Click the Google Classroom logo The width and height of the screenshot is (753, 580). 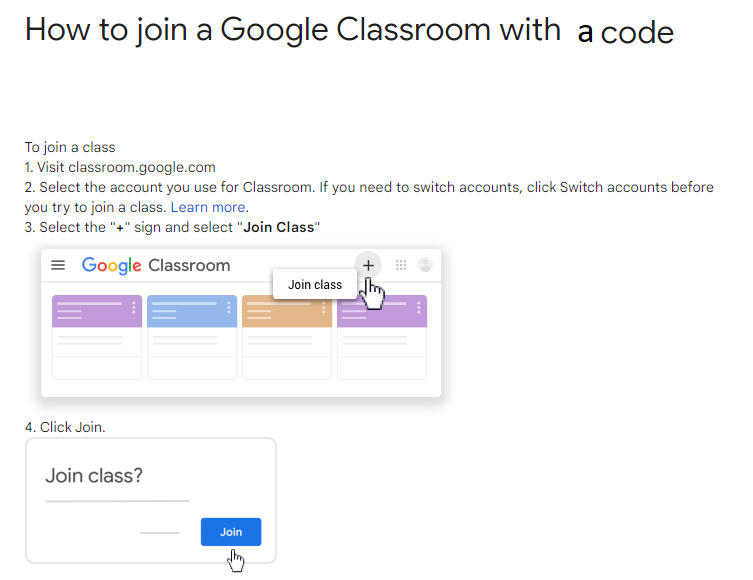pyautogui.click(x=156, y=265)
